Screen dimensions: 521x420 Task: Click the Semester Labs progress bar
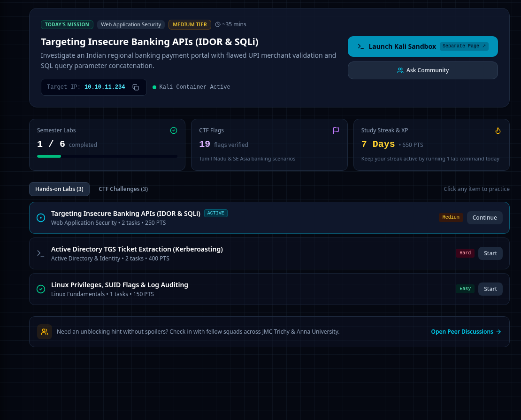click(107, 156)
